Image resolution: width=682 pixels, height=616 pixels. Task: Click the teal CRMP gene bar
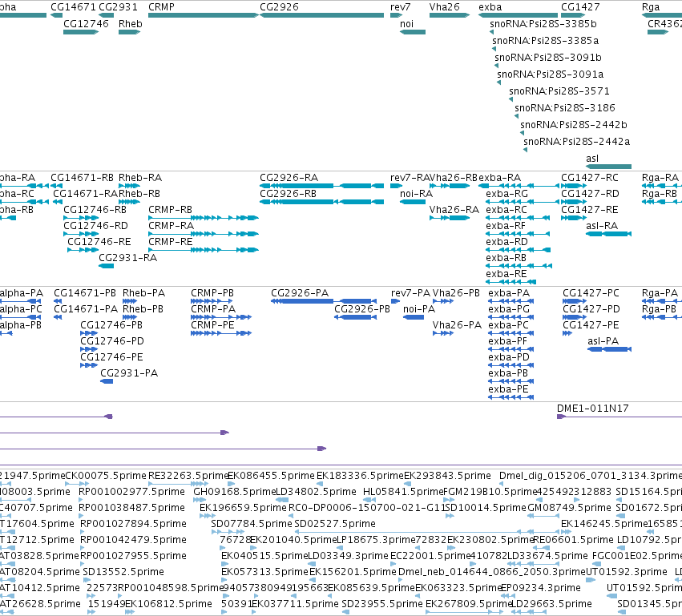204,15
